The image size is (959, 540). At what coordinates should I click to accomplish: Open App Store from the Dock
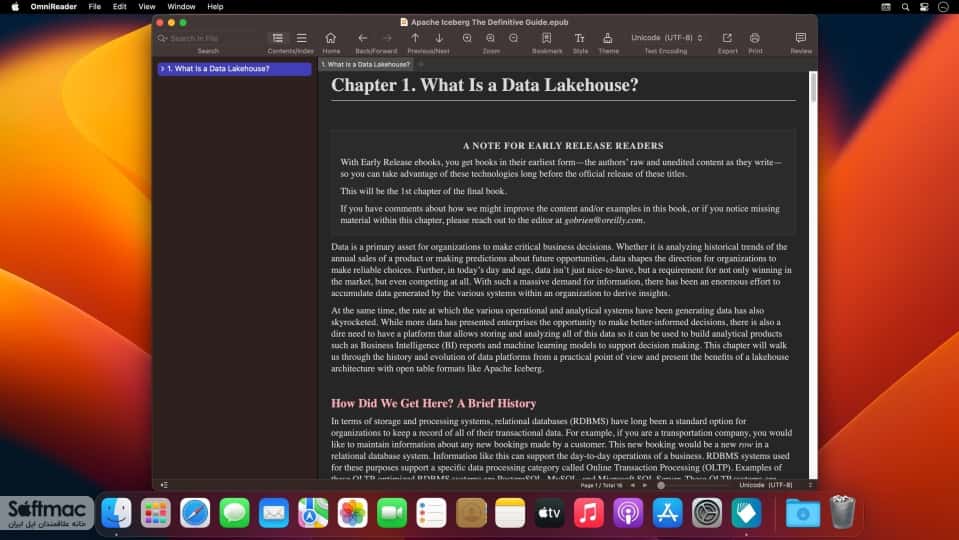pos(667,512)
